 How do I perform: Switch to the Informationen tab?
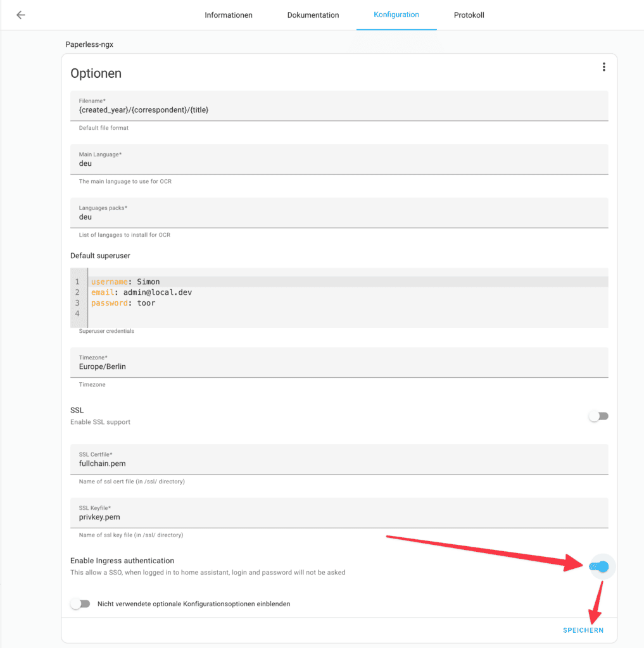(229, 15)
